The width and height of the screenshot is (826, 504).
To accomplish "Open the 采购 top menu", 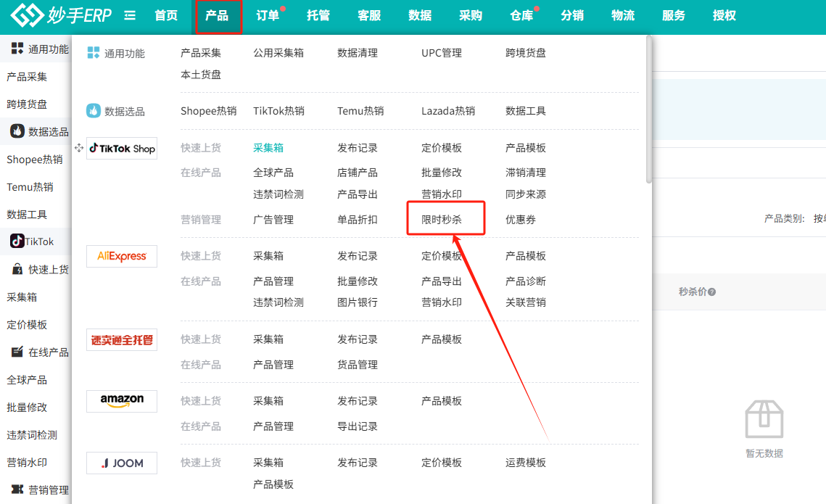I will 471,15.
